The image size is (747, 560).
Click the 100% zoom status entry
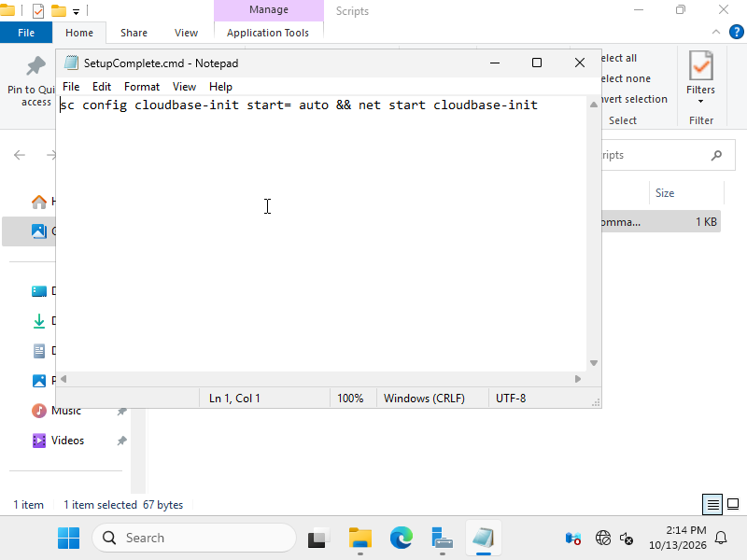click(350, 399)
